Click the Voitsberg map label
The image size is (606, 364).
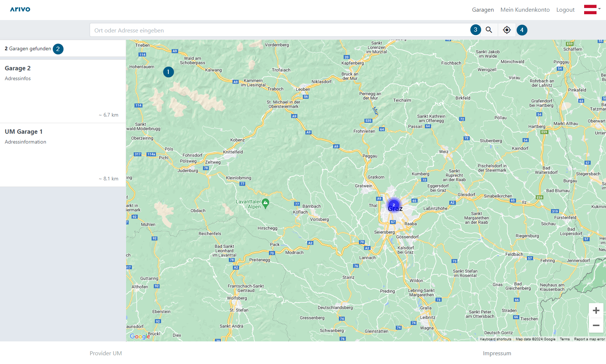pyautogui.click(x=319, y=219)
